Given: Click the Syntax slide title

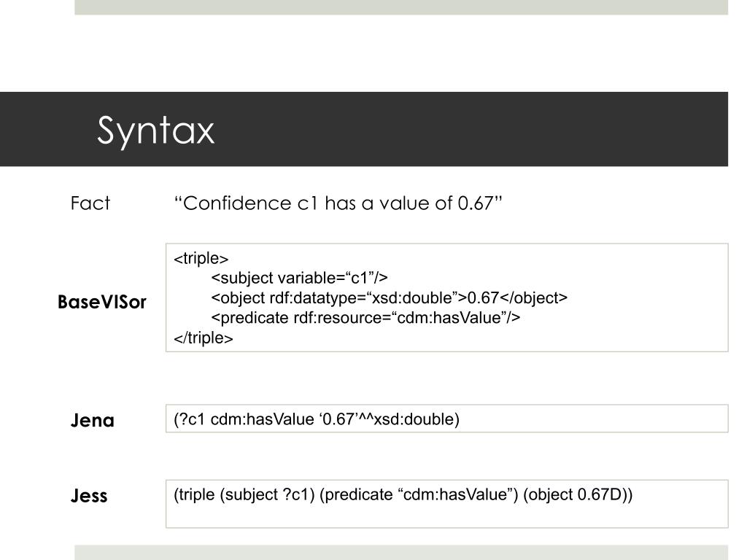Looking at the screenshot, I should point(156,131).
